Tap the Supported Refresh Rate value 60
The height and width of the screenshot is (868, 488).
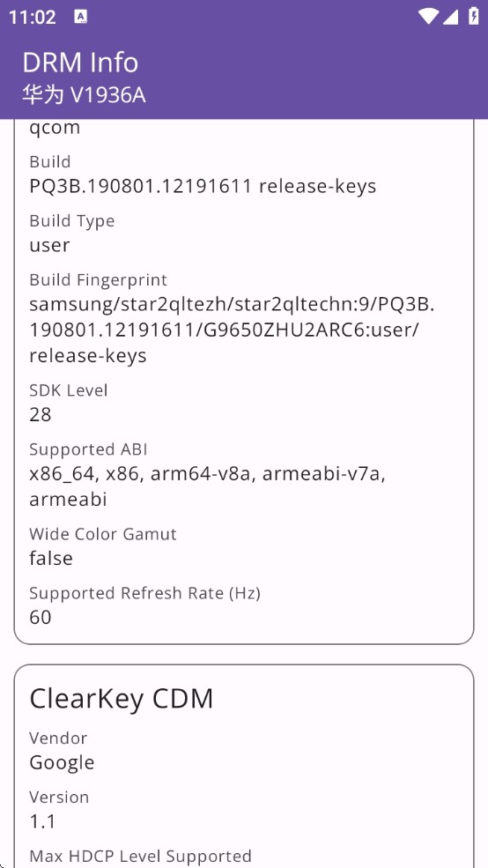[41, 617]
